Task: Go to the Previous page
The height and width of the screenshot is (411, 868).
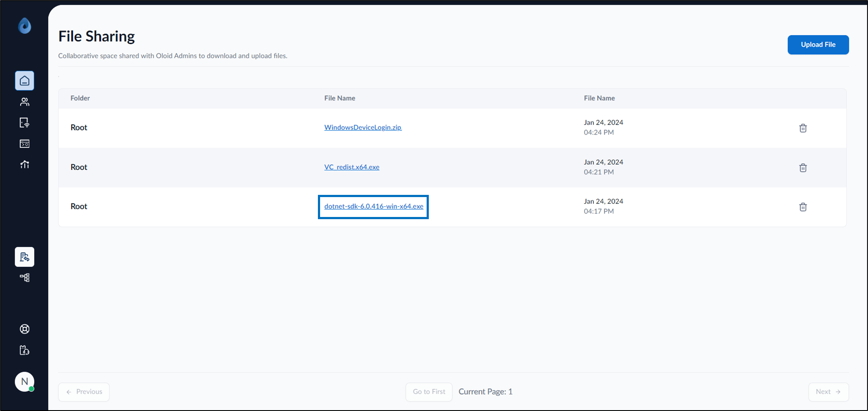Action: point(84,392)
